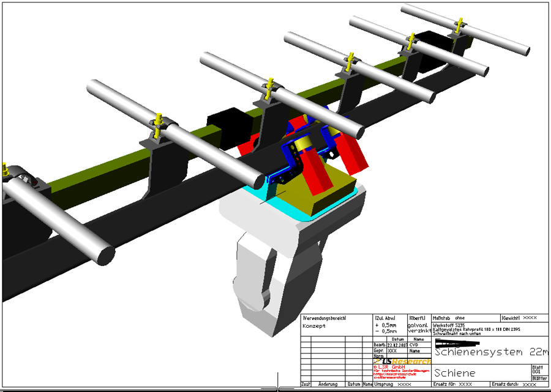
Task: Select the 'Schienensystem 22m' title text
Action: point(491,352)
